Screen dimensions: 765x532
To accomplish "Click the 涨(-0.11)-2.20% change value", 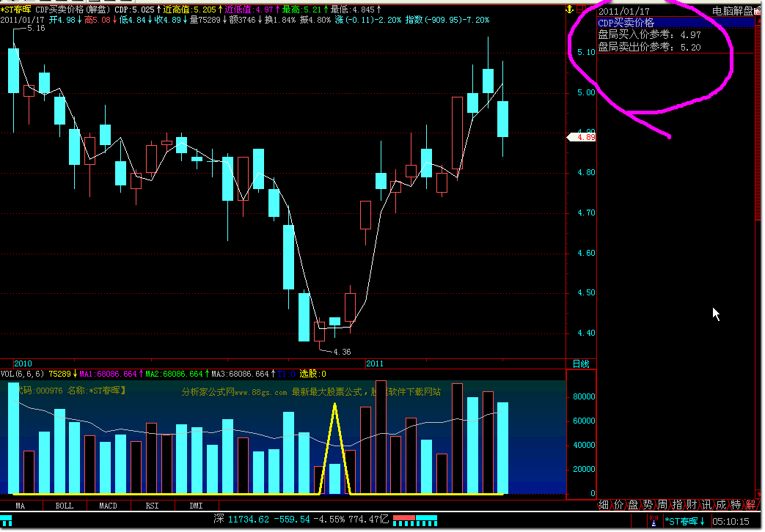I will pyautogui.click(x=368, y=20).
